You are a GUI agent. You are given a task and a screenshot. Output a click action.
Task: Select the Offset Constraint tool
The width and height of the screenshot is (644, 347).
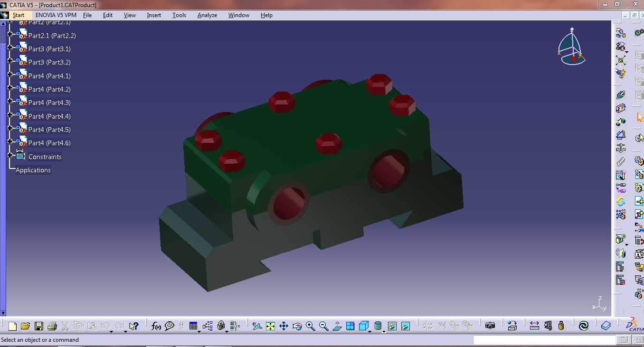620,122
